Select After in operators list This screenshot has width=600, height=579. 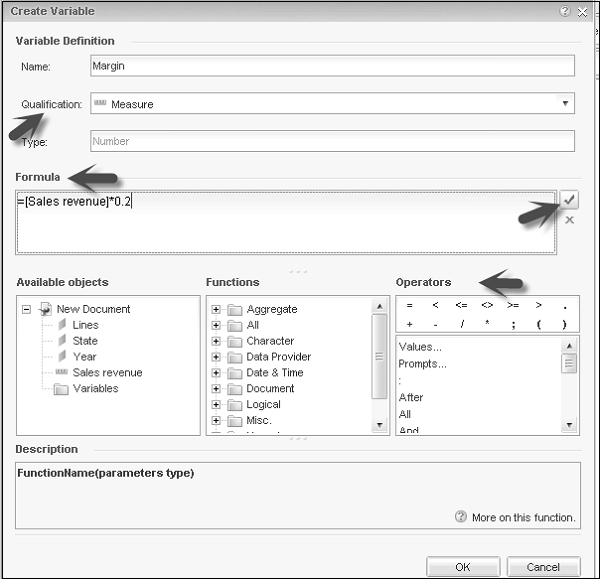[x=411, y=398]
